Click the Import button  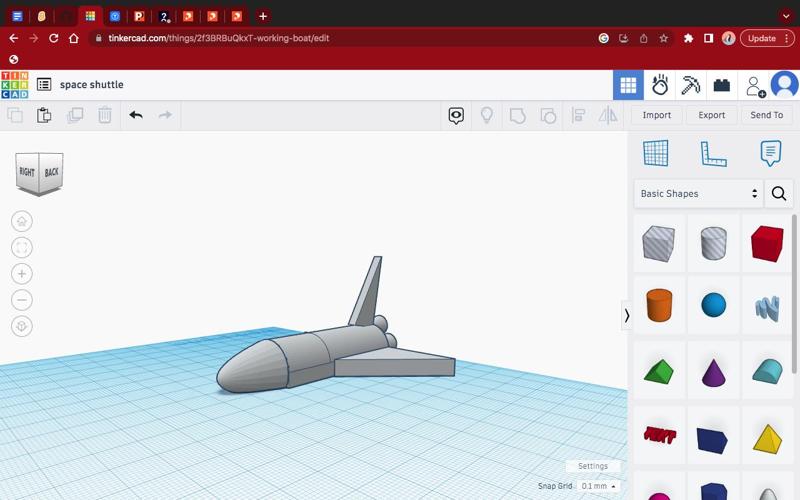coord(657,115)
